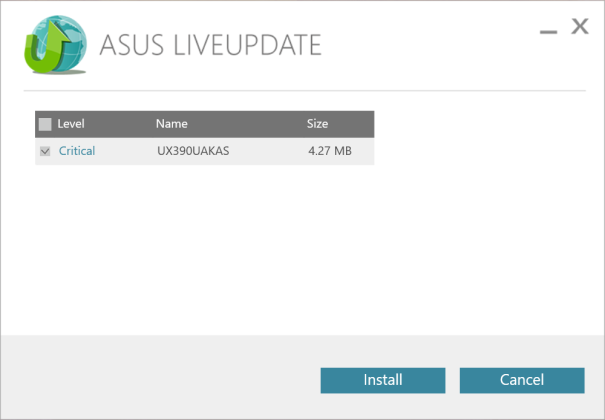
Task: Click the Critical level link
Action: point(77,151)
